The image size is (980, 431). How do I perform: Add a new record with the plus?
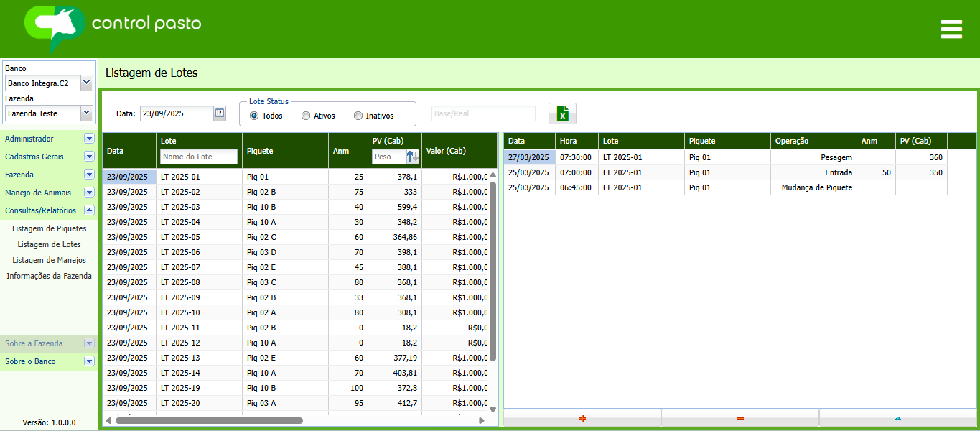582,418
